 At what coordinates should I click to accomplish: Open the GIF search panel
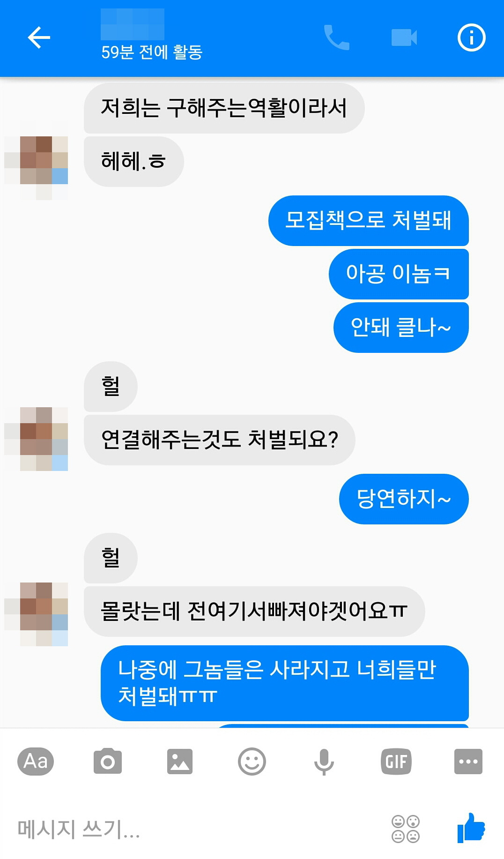(x=396, y=762)
